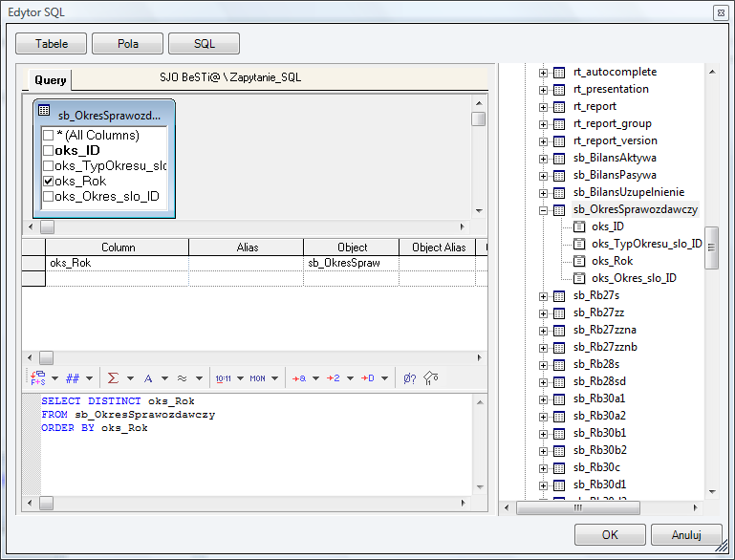Viewport: 735px width, 560px height.
Task: Click column icon beside oks_Okres_slo_ID in tree
Action: (x=579, y=278)
